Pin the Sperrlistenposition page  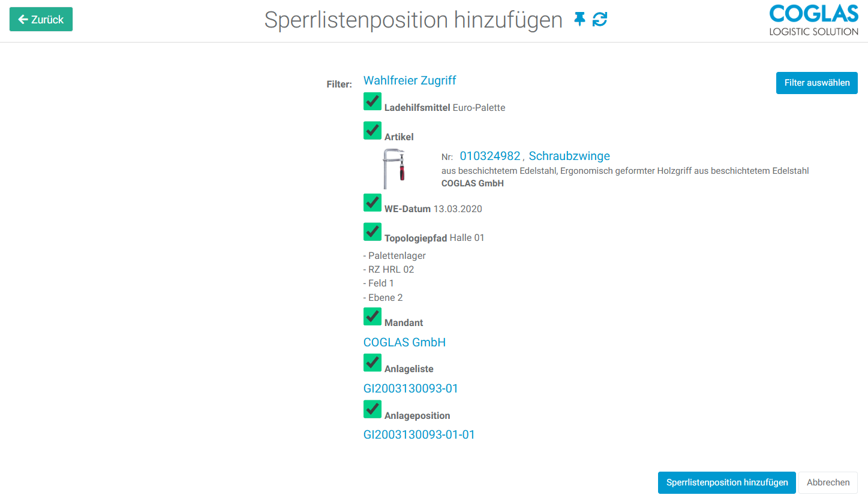(x=579, y=19)
